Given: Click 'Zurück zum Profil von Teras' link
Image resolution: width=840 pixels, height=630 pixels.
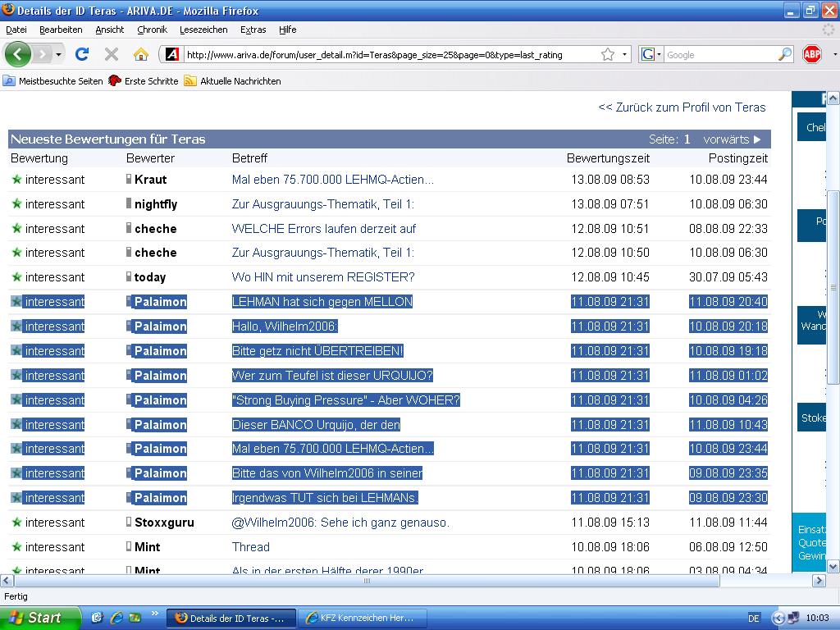Looking at the screenshot, I should click(682, 107).
